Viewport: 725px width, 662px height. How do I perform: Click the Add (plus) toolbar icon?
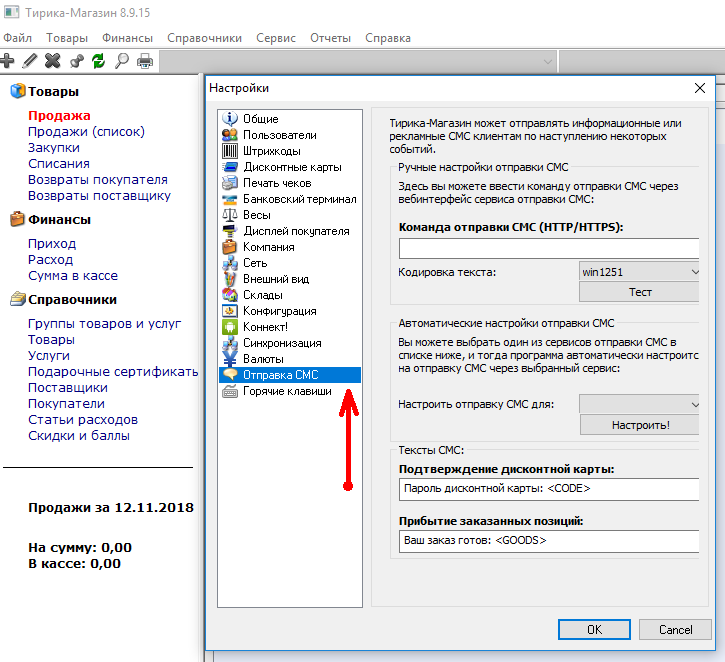(7, 61)
